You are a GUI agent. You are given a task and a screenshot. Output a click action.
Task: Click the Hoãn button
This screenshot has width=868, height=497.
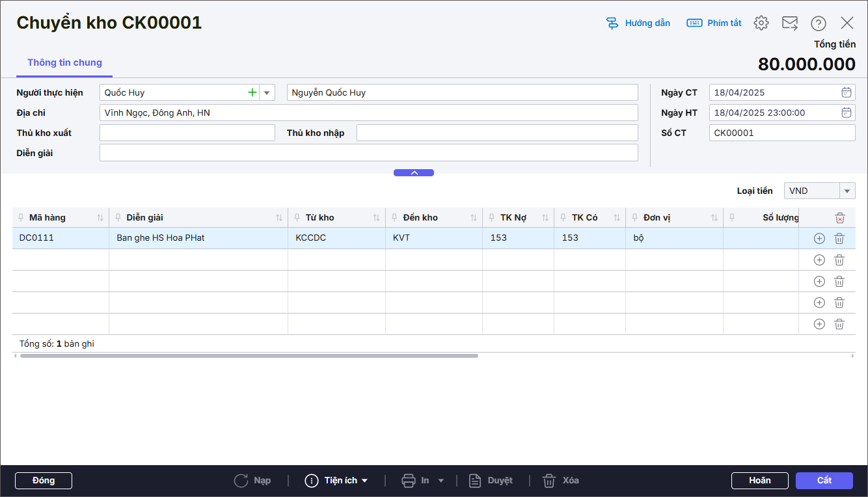pos(759,481)
